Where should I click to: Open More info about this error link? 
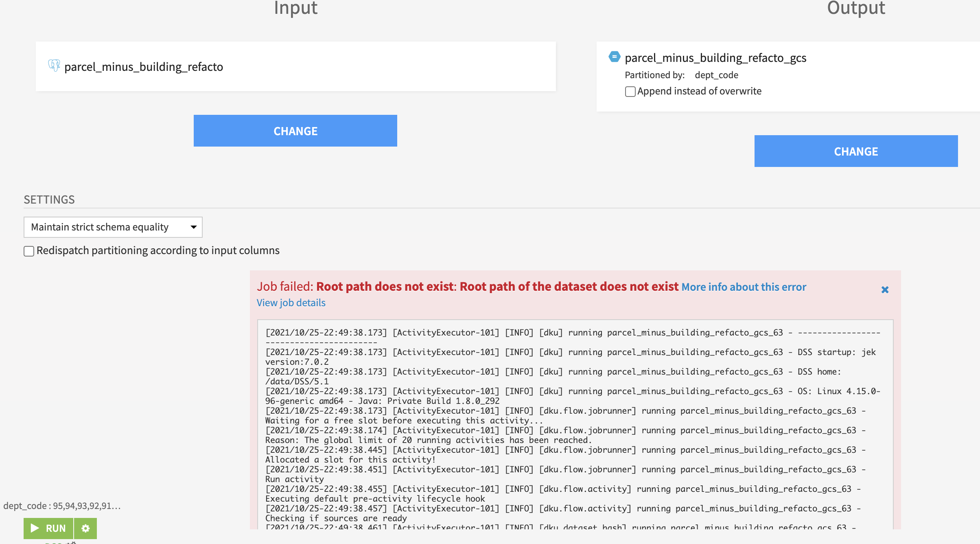pos(744,287)
